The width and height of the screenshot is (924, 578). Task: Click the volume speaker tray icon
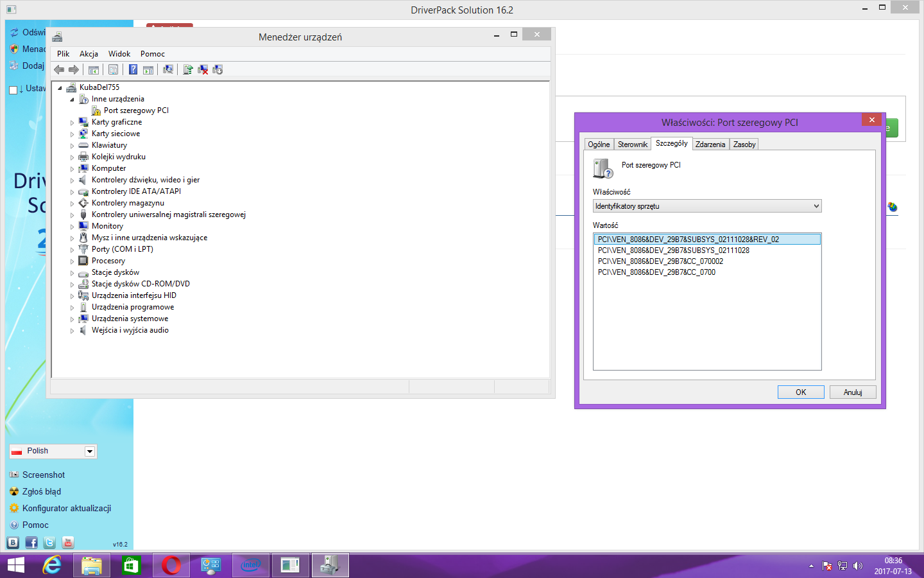click(x=858, y=566)
